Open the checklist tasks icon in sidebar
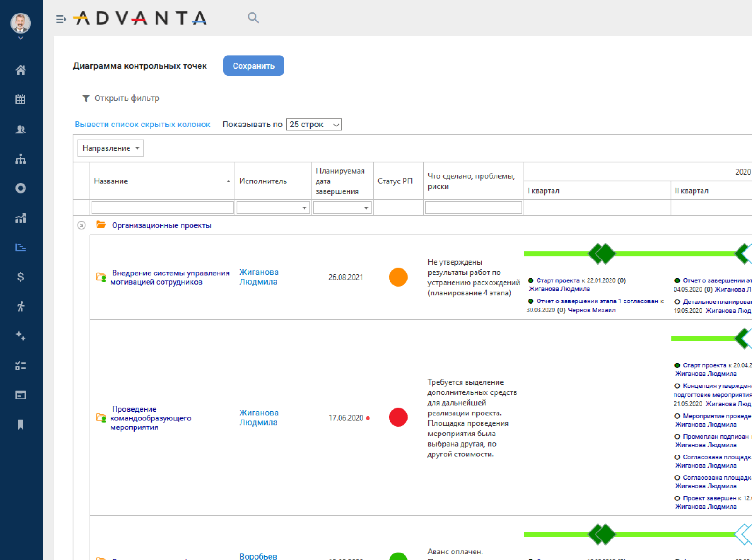 tap(21, 365)
